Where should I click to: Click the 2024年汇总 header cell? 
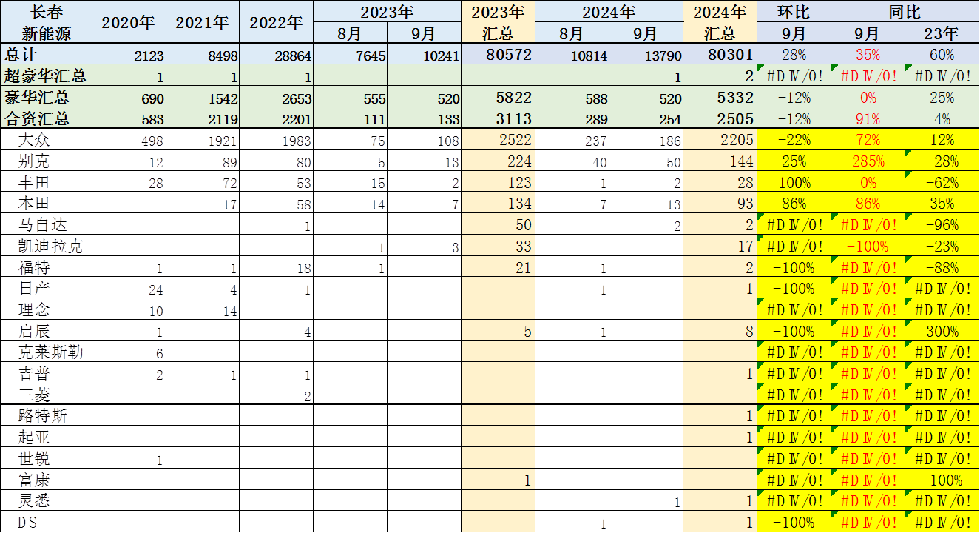point(720,22)
